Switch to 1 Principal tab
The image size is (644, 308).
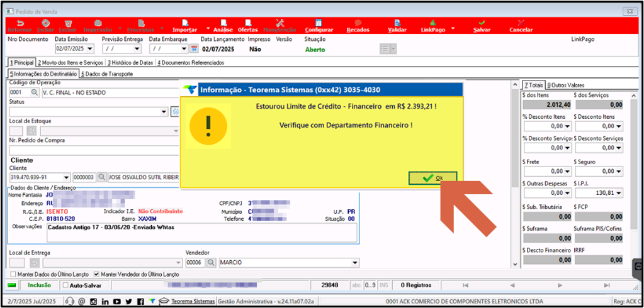[x=22, y=63]
